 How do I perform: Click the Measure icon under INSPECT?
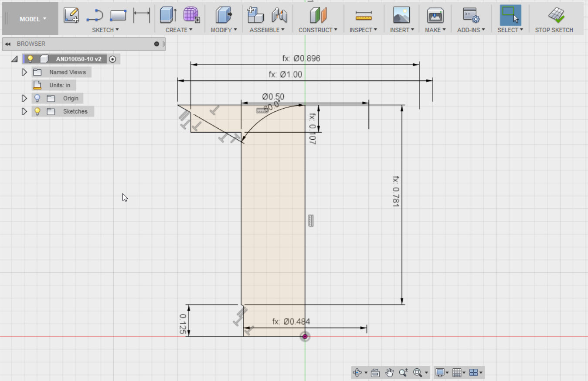pos(363,14)
